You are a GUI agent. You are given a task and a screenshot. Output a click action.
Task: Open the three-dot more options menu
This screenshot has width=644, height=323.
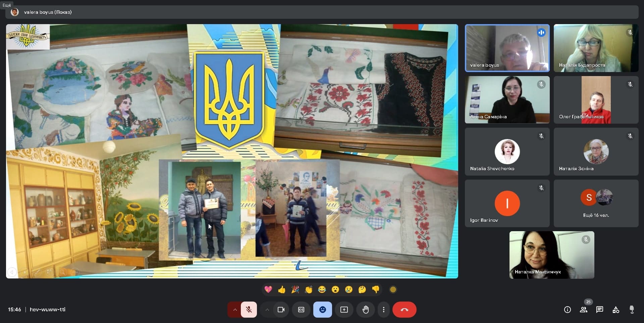(384, 310)
